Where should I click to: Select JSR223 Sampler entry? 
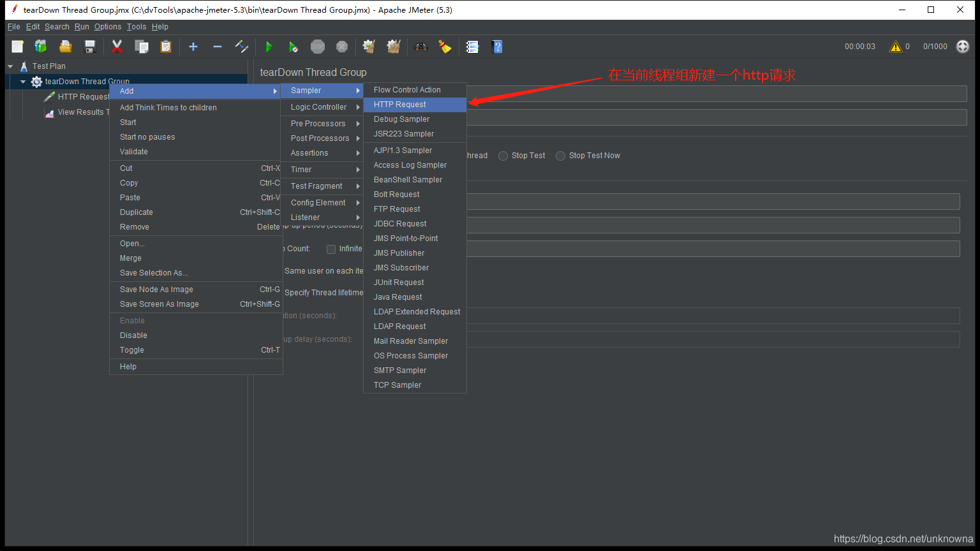click(415, 134)
